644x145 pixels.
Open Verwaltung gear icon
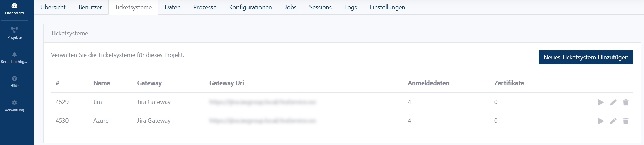point(14,103)
